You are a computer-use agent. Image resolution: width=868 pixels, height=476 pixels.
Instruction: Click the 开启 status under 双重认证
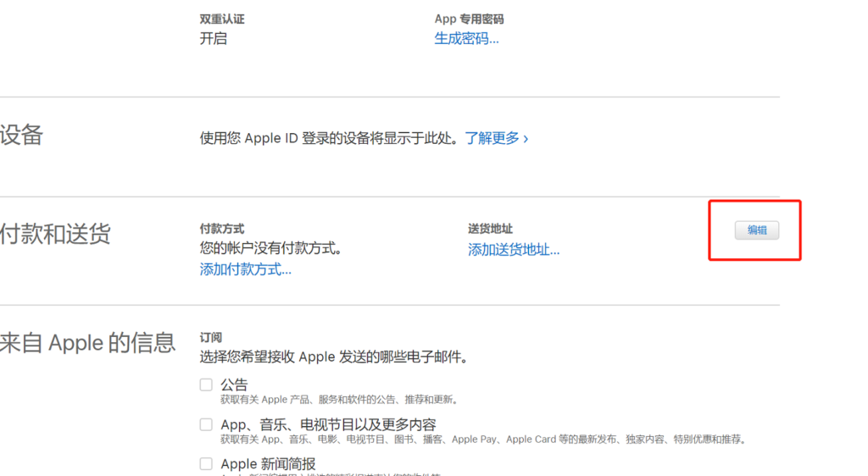pos(214,39)
